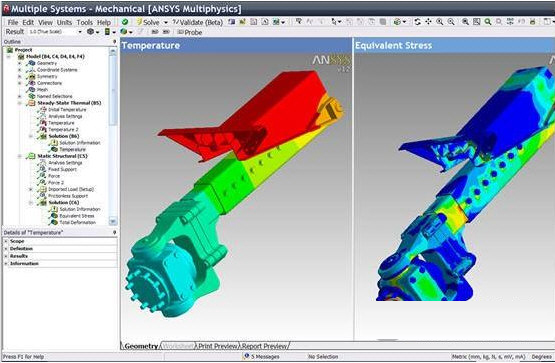The height and width of the screenshot is (363, 555).
Task: Click the 5 Messages status entry
Action: coord(261,357)
